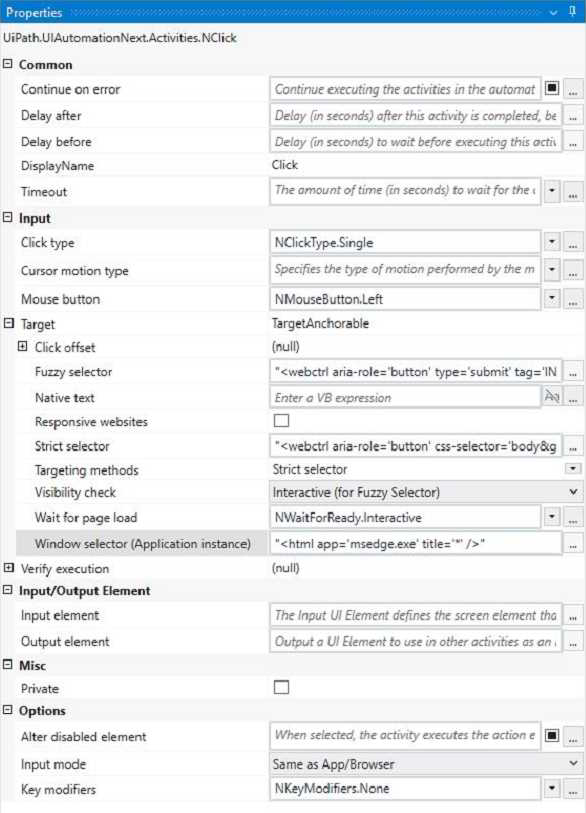Toggle the Alter disabled element box
The image size is (586, 813).
click(552, 735)
